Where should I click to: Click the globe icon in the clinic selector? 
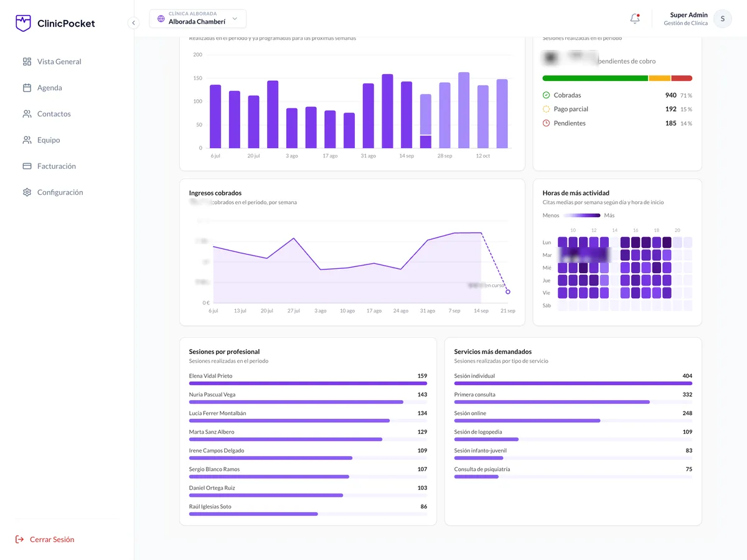[x=161, y=19]
